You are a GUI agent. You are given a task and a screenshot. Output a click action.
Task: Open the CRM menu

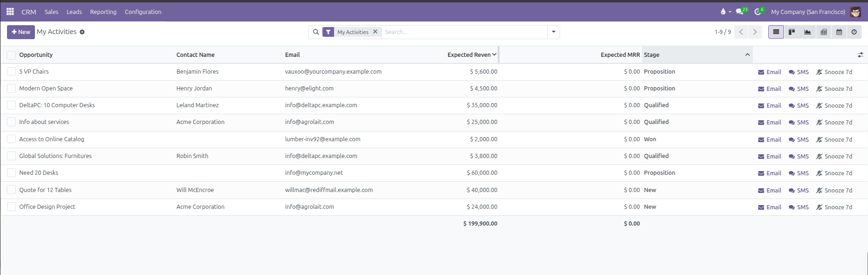pyautogui.click(x=29, y=12)
